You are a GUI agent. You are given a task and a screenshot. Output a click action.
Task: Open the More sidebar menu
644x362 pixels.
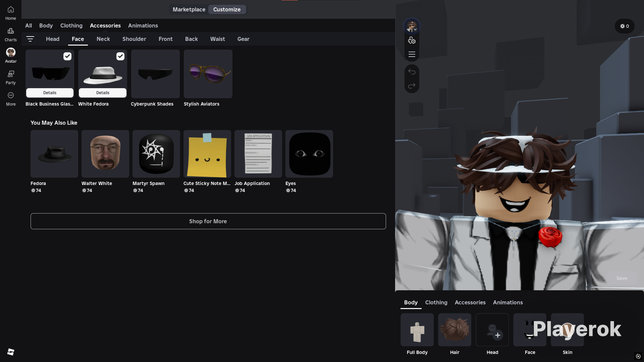point(11,99)
